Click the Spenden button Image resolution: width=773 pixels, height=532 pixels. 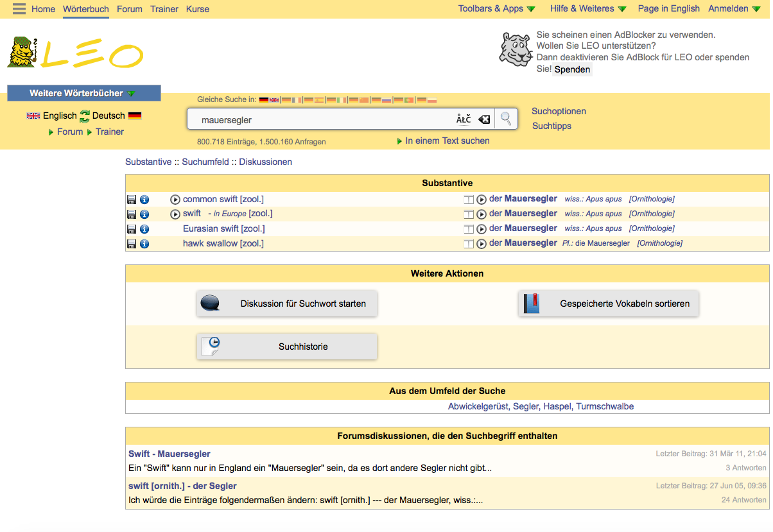coord(572,69)
